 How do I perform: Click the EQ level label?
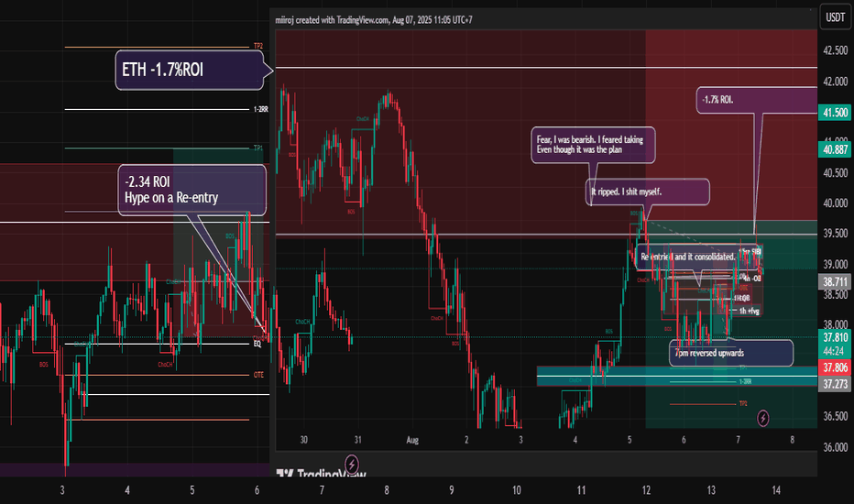click(257, 344)
